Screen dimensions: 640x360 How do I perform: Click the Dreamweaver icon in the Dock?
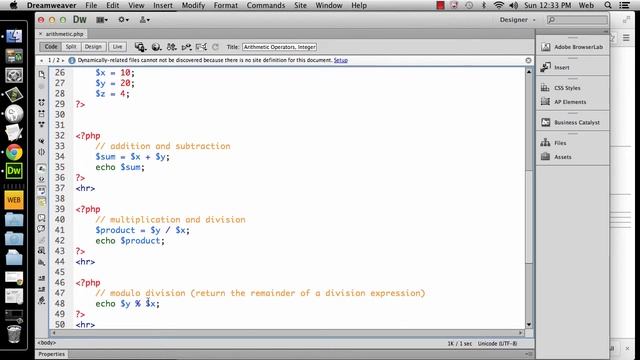14,171
